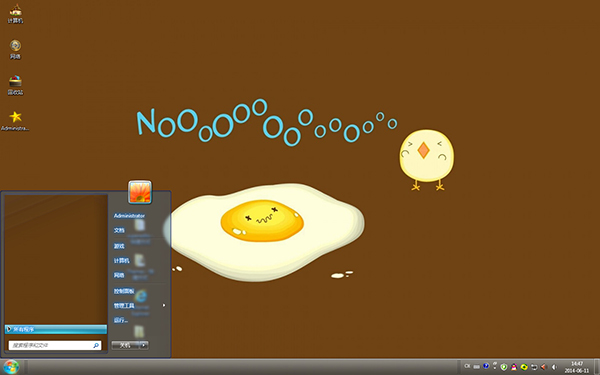Click the keyboard tray icon
The width and height of the screenshot is (600, 375).
476,367
